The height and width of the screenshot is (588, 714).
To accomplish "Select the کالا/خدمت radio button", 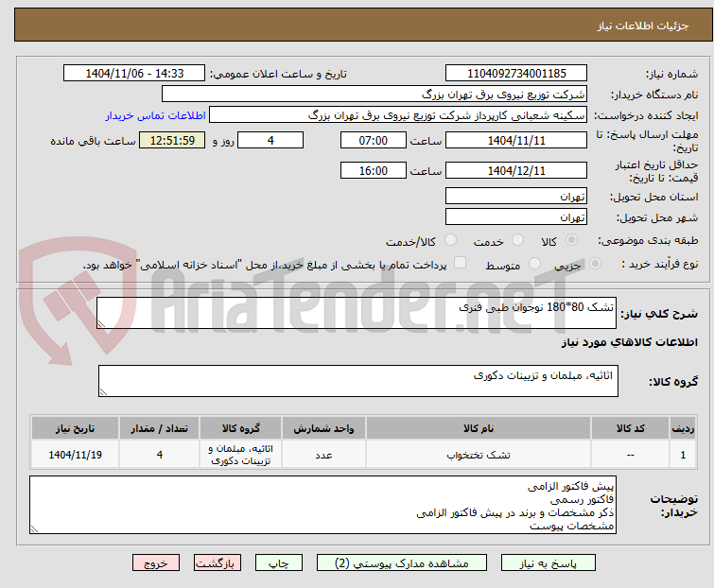I will [450, 240].
